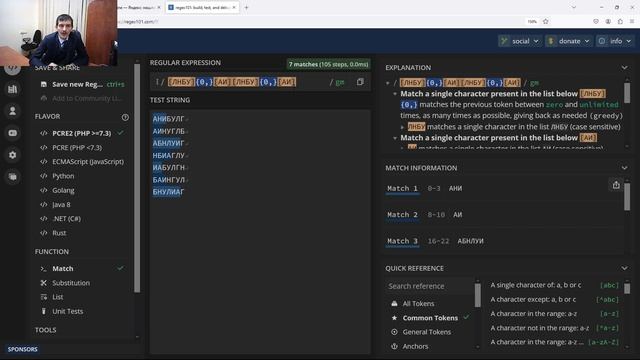Collapse the Explanation panel chevron

624,68
